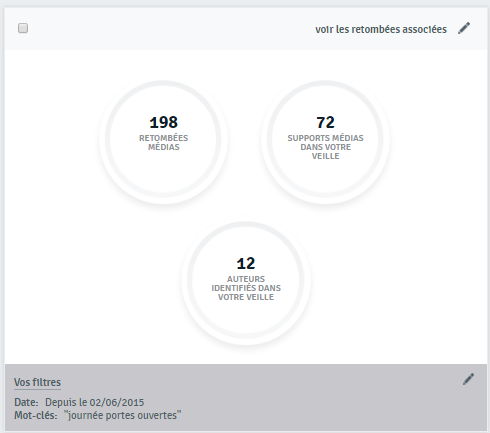
Task: Click the 'Vos filtres' heading
Action: (37, 382)
